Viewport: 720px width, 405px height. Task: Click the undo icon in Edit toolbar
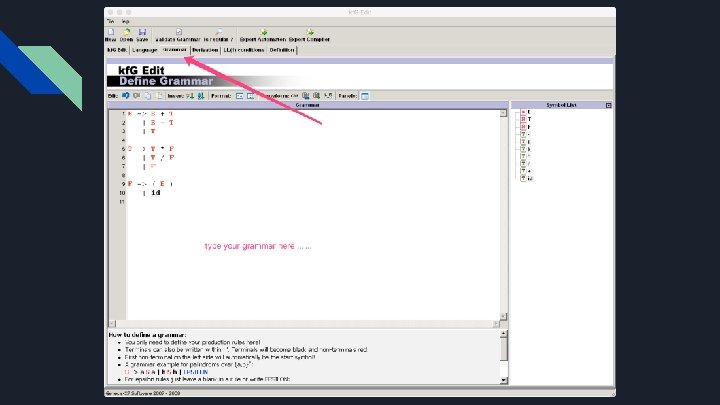pyautogui.click(x=125, y=96)
